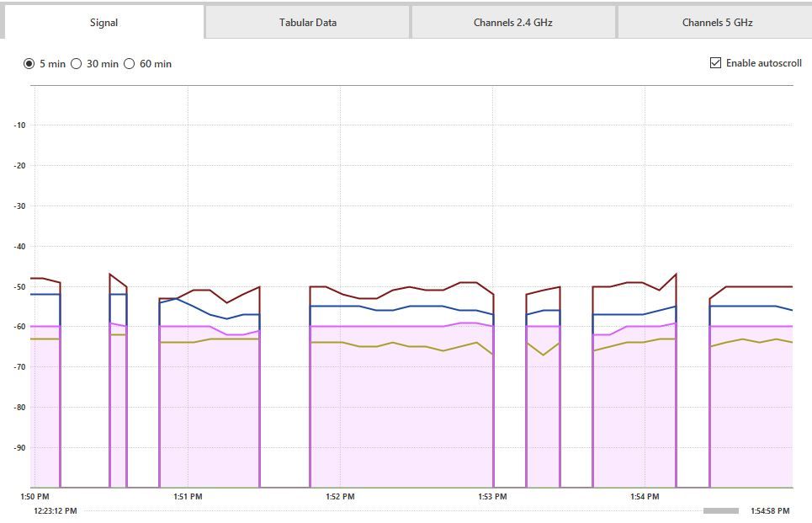Open the Tabular Data tab
Screen dimensions: 812x523
[307, 23]
